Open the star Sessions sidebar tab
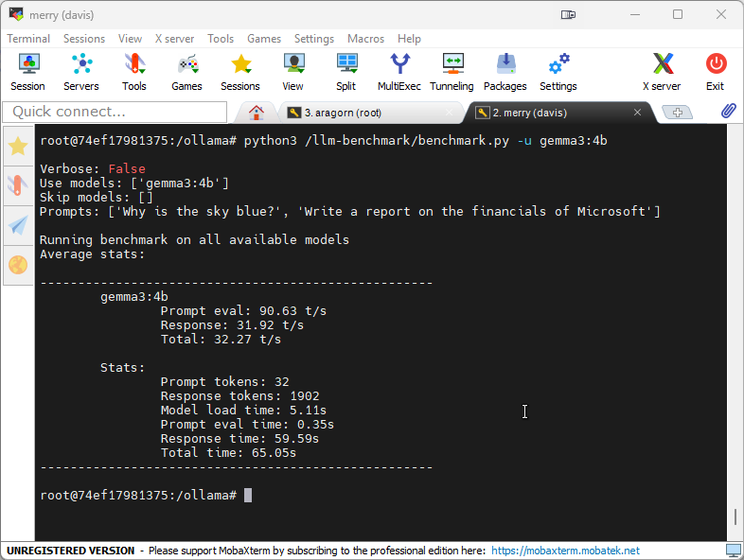The image size is (744, 560). (x=18, y=146)
